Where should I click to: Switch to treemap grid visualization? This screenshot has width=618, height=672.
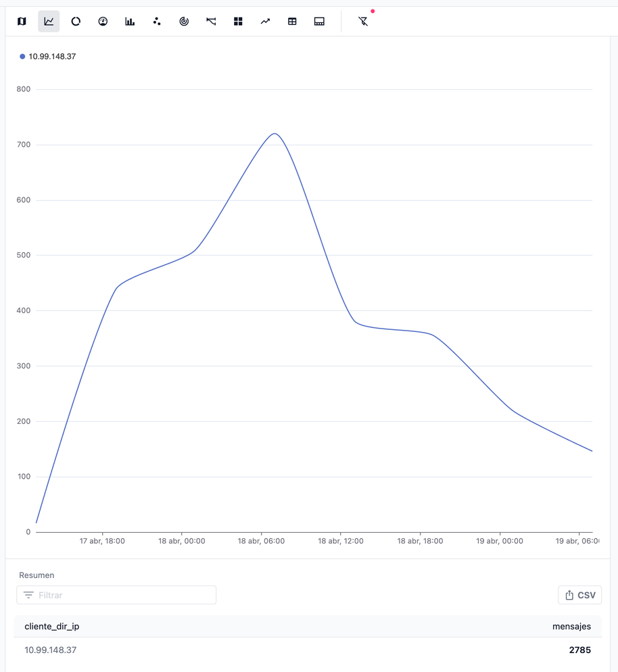point(238,22)
